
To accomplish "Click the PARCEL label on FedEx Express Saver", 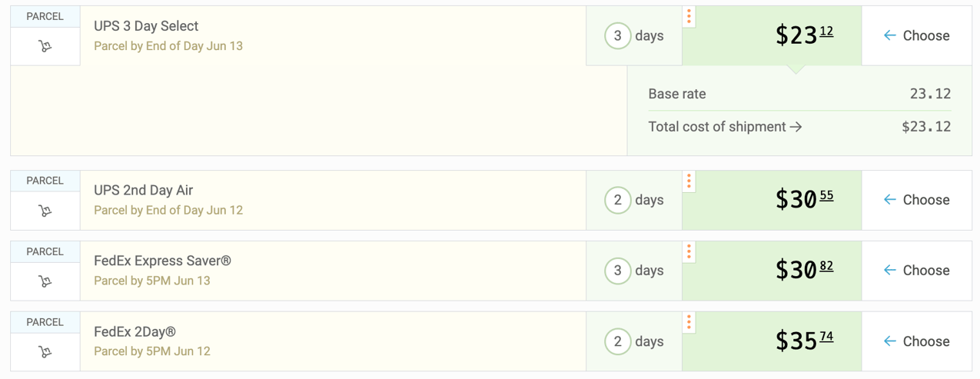I will point(45,251).
